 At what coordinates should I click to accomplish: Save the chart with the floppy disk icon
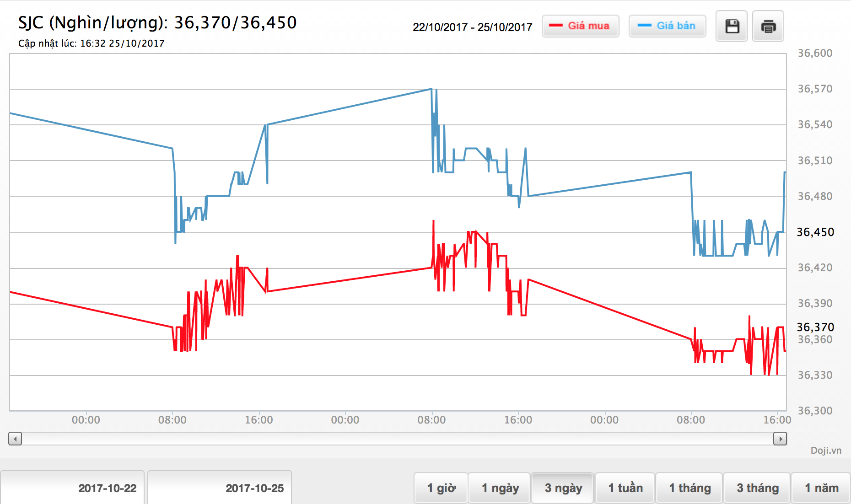732,26
